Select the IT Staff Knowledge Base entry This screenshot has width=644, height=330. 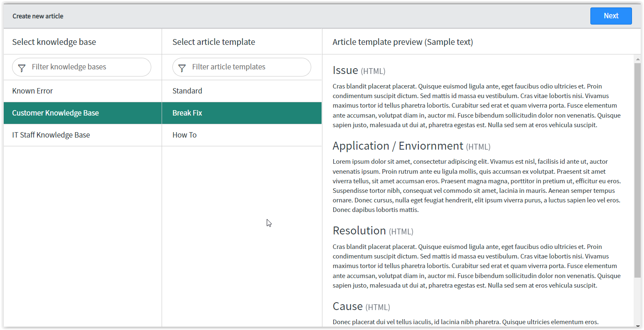click(x=51, y=135)
